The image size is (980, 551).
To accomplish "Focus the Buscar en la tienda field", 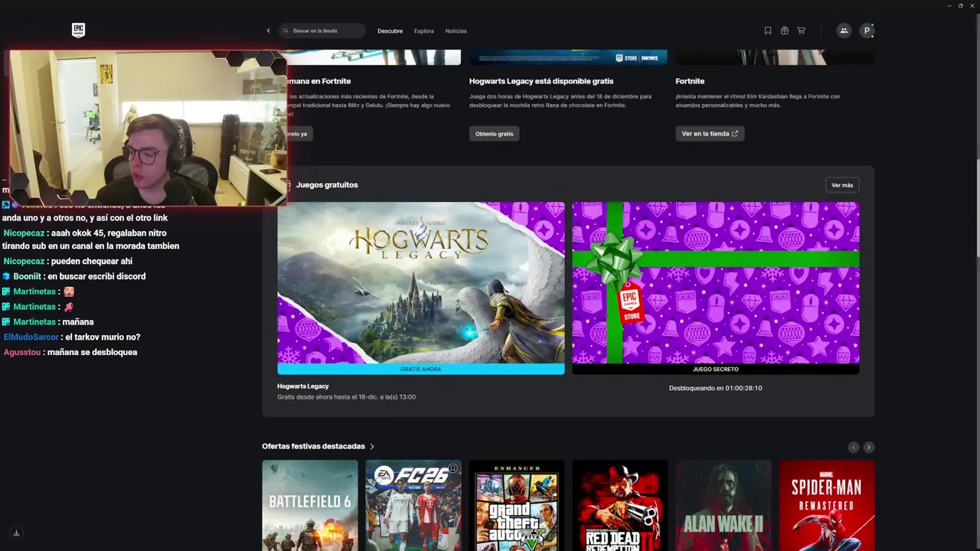I will (x=322, y=31).
